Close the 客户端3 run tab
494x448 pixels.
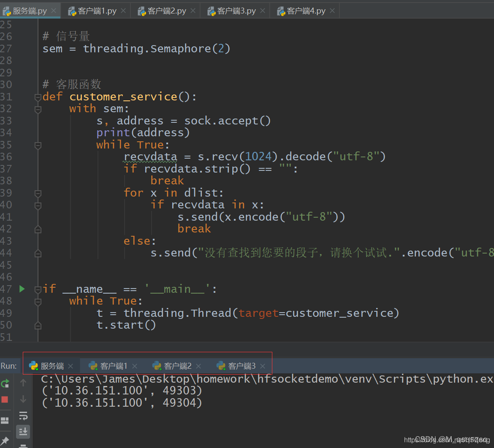[263, 366]
